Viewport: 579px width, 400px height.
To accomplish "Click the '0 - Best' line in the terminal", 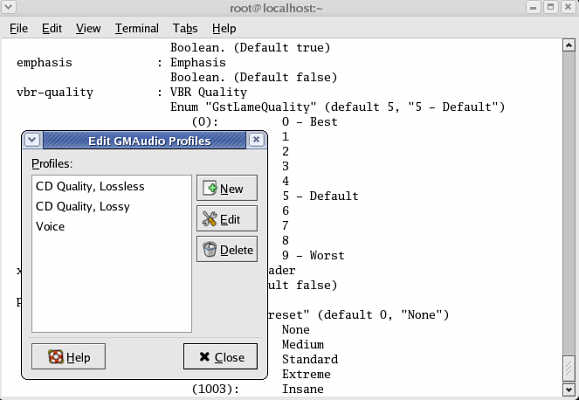I will 309,122.
